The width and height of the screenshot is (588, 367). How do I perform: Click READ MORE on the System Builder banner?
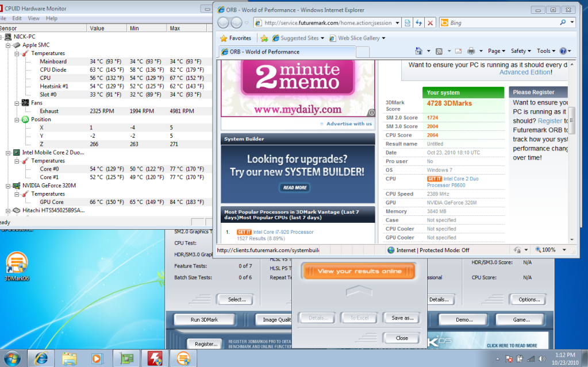295,187
